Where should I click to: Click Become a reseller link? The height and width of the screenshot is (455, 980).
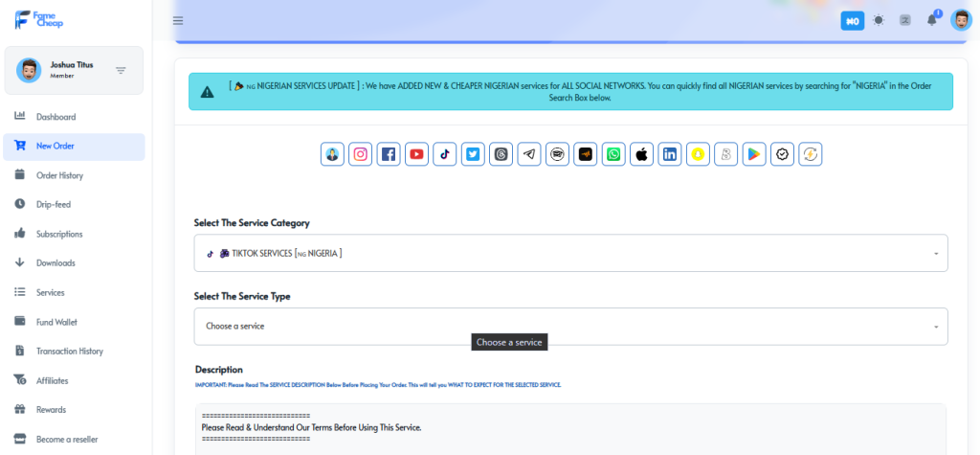point(74,439)
